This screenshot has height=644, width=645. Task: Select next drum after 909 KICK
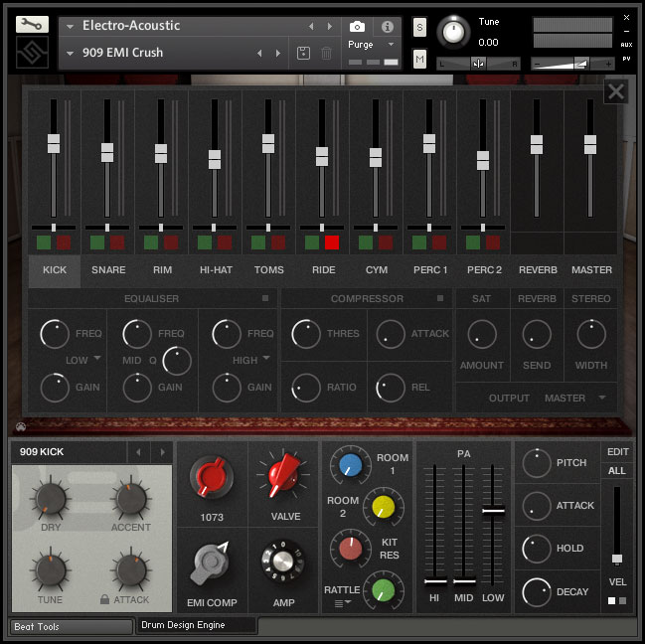161,452
